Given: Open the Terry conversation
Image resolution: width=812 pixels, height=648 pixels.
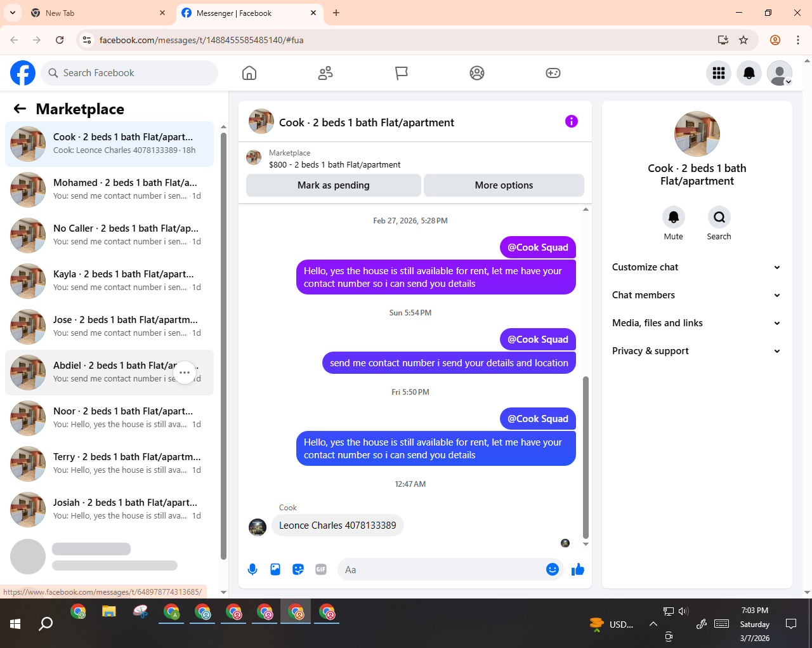Looking at the screenshot, I should click(109, 464).
